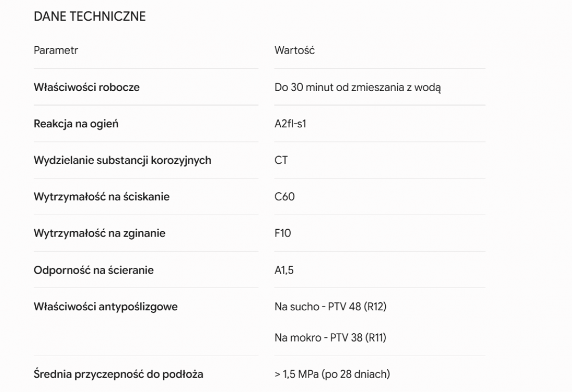
Task: Click Odporność na ścieranie label
Action: (94, 270)
